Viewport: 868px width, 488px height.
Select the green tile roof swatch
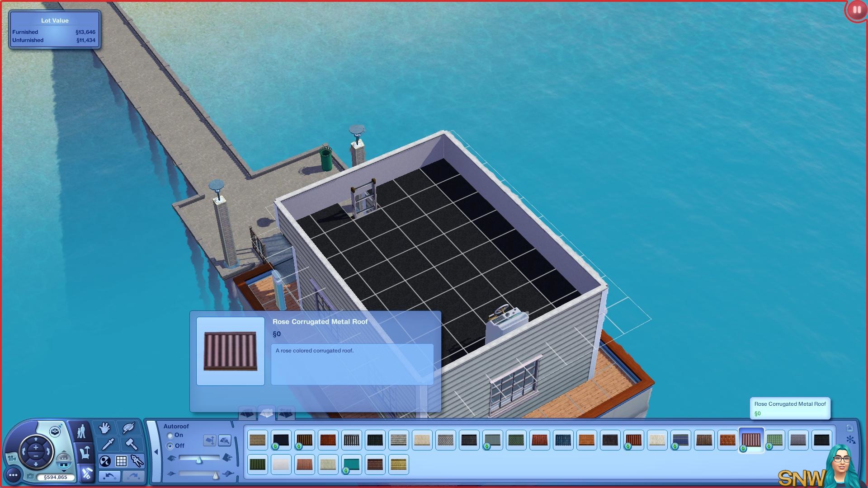coord(774,440)
